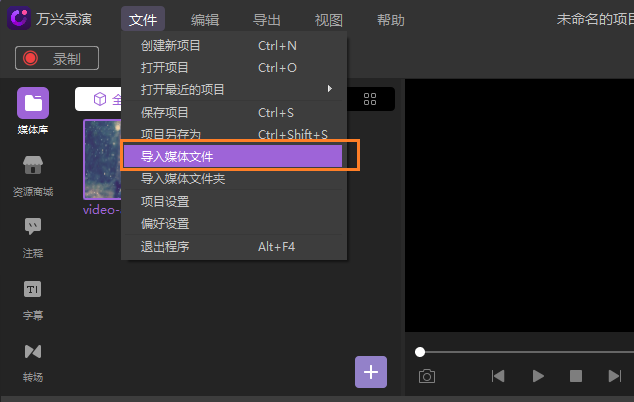The image size is (634, 402).
Task: Take a snapshot with the camera icon
Action: point(427,376)
